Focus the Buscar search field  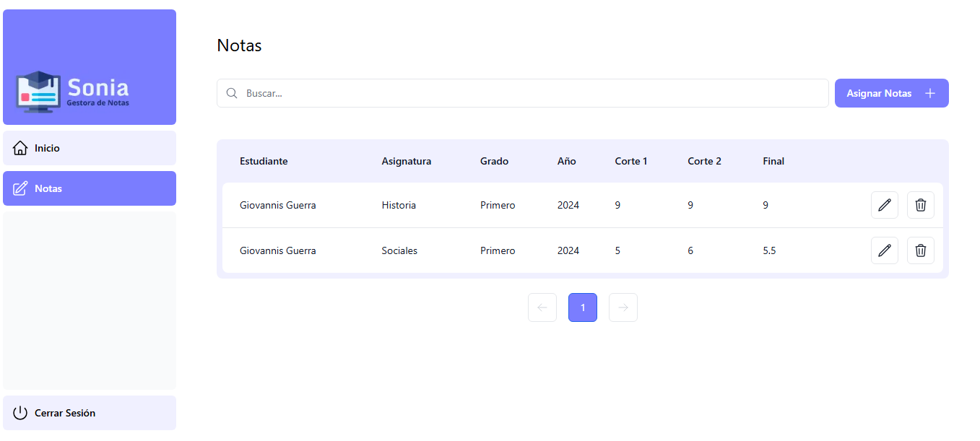point(522,93)
